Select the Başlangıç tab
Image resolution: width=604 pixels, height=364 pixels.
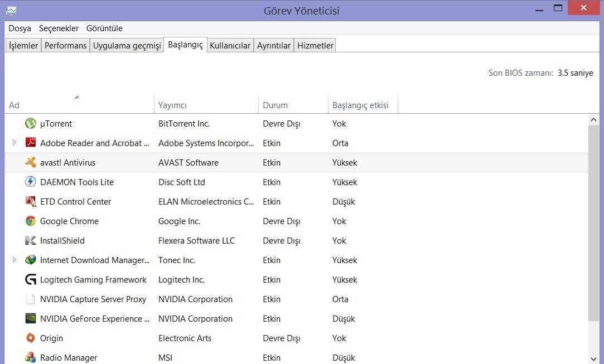[185, 45]
